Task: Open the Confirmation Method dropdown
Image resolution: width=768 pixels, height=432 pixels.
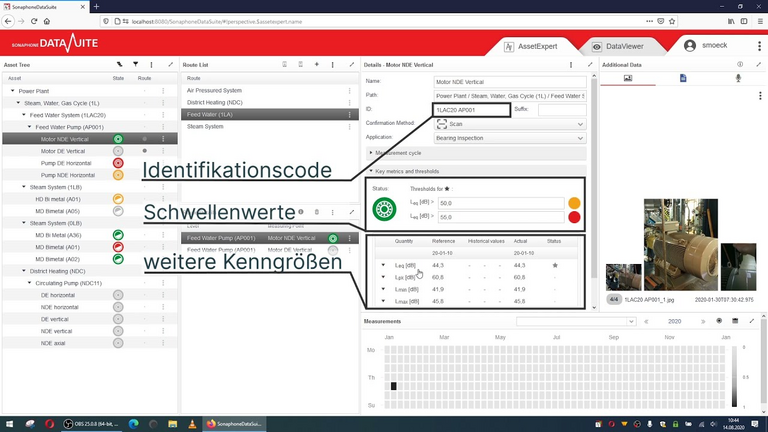Action: click(510, 124)
